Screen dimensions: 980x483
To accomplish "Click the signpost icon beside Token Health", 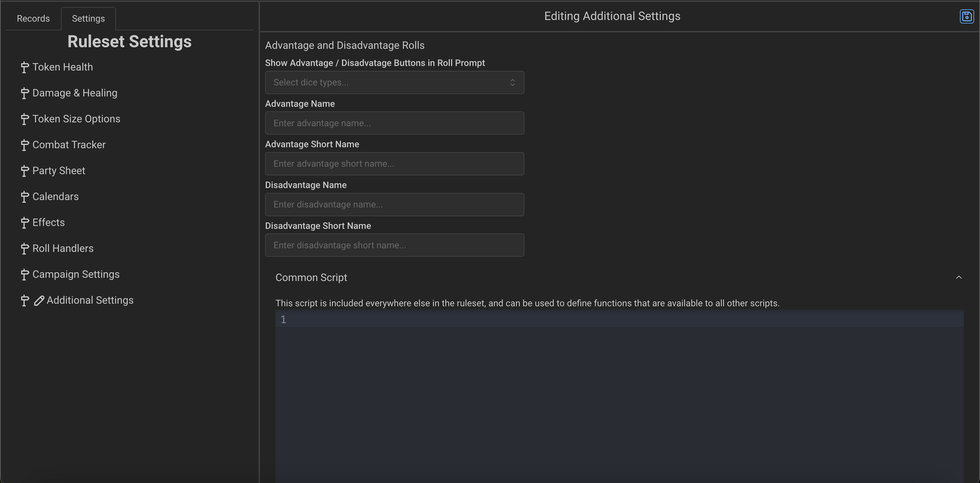I will [25, 67].
